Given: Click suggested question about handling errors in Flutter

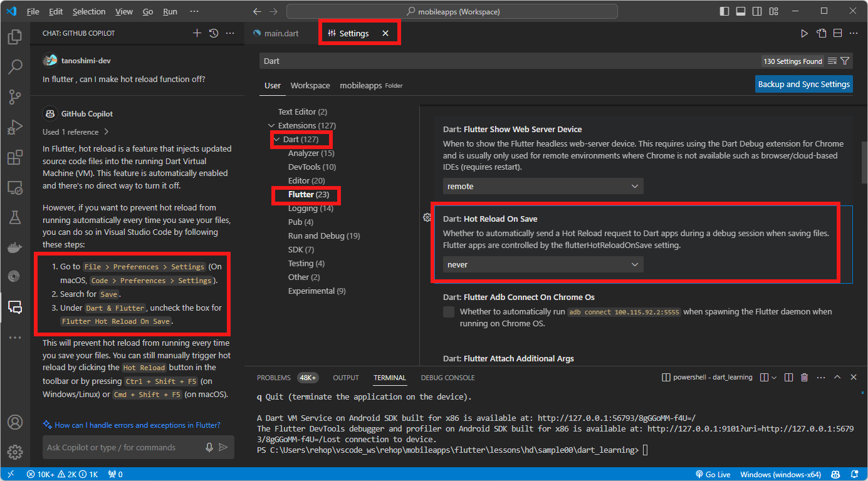Looking at the screenshot, I should pos(137,425).
